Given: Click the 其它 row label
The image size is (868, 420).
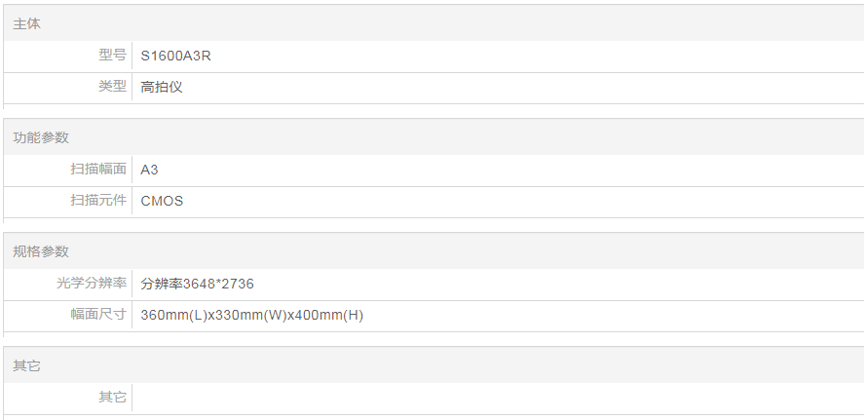Looking at the screenshot, I should [112, 398].
